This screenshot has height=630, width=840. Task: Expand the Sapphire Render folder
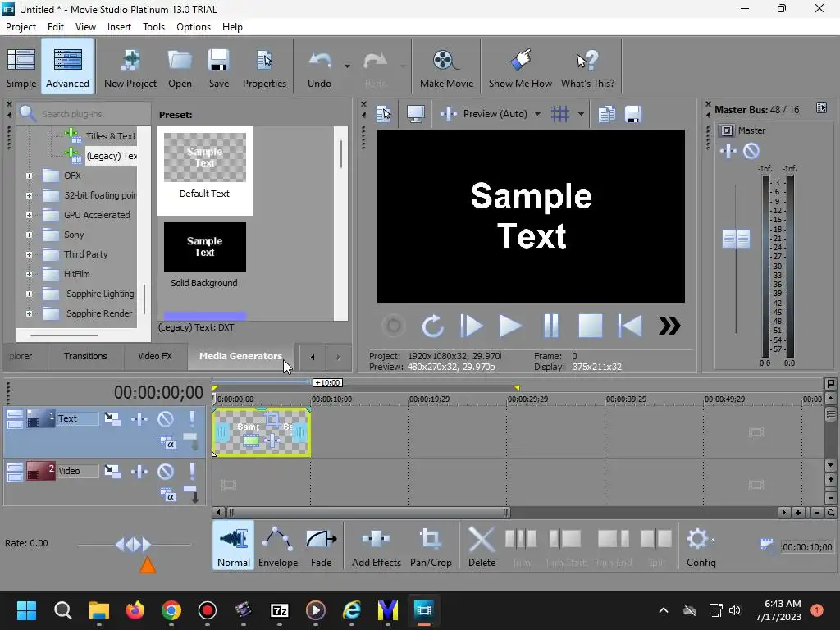[x=29, y=313]
